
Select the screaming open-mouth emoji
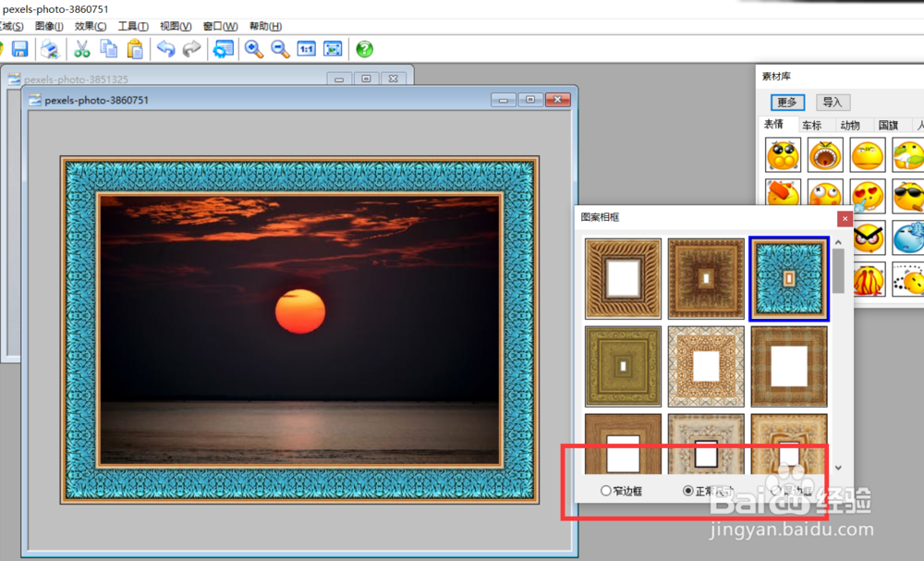pyautogui.click(x=825, y=154)
